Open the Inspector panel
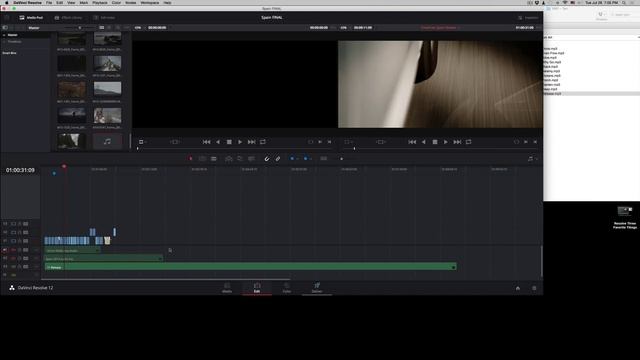 (x=528, y=18)
